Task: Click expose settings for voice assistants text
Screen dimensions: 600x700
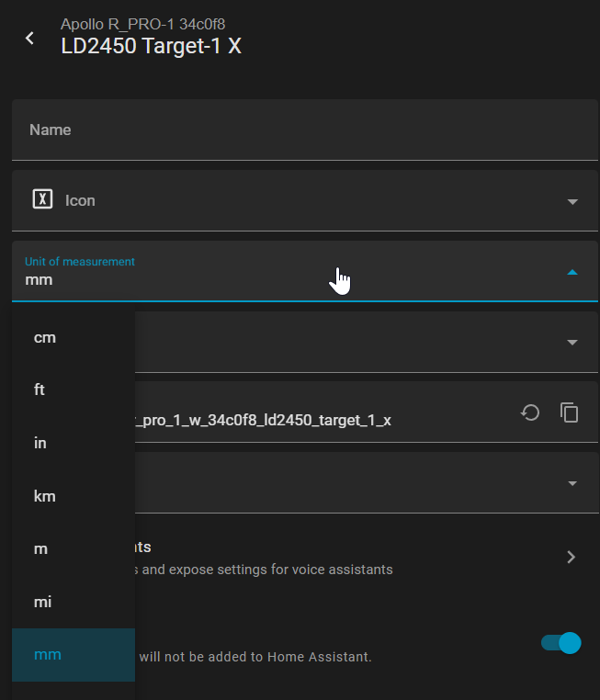Action: (281, 570)
